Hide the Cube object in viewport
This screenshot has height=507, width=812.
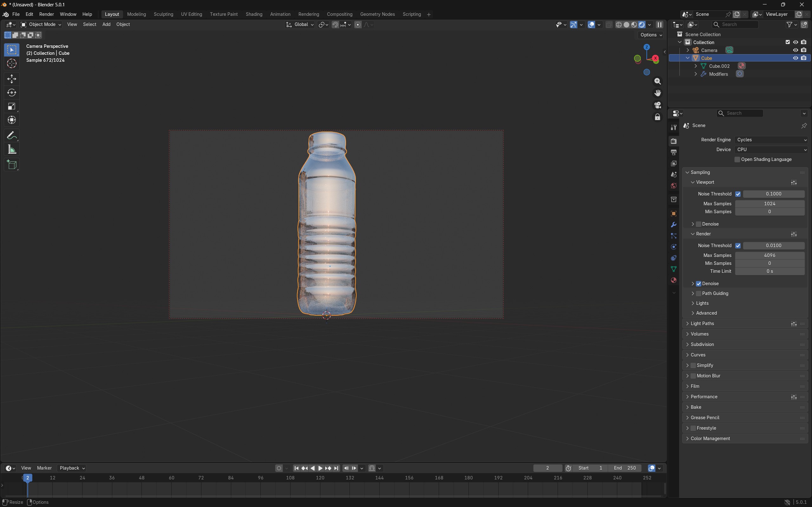pos(795,58)
